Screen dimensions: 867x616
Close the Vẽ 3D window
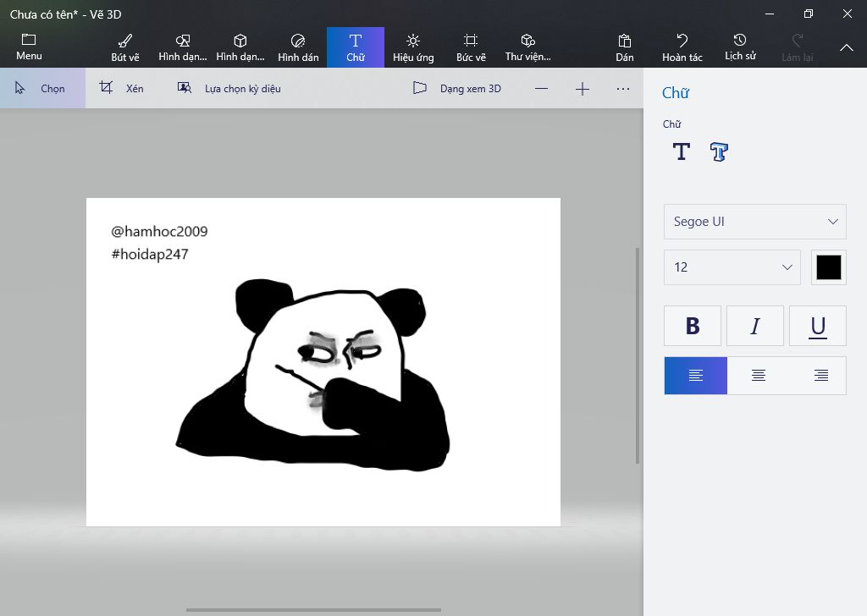[x=847, y=14]
